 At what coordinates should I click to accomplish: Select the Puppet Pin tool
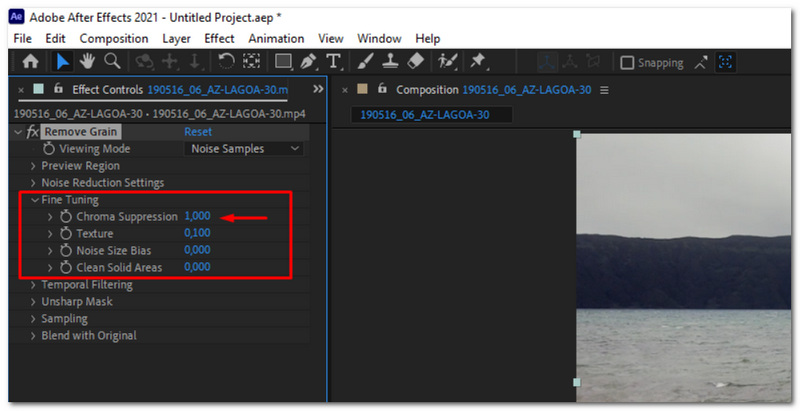pyautogui.click(x=478, y=62)
